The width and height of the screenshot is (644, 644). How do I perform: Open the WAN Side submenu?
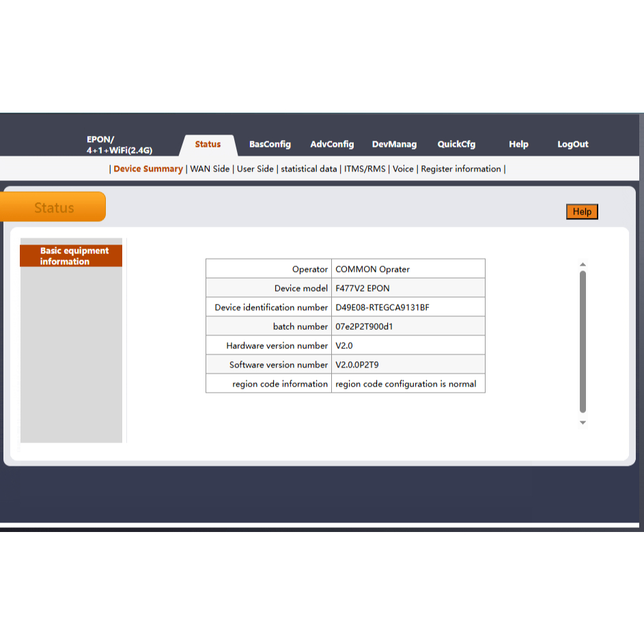[x=210, y=169]
